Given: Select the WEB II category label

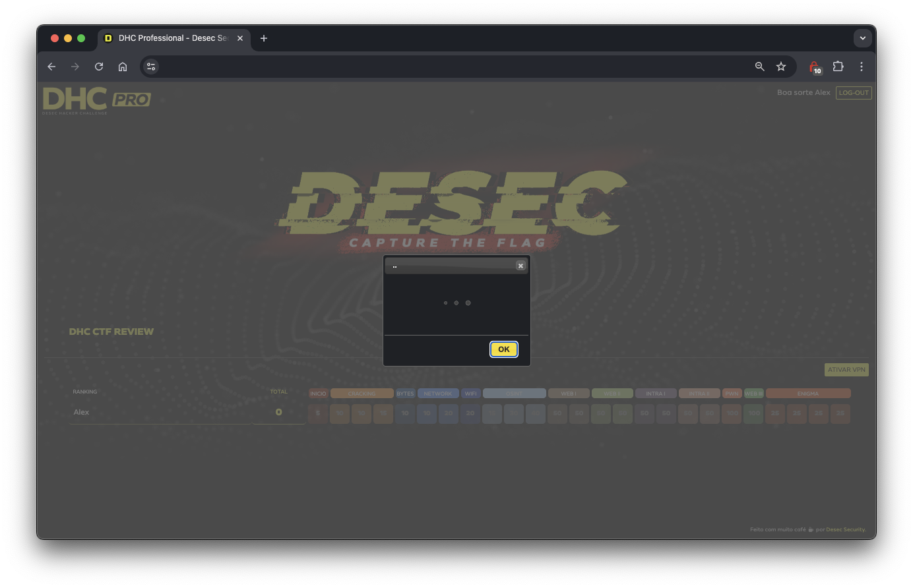Looking at the screenshot, I should point(612,394).
